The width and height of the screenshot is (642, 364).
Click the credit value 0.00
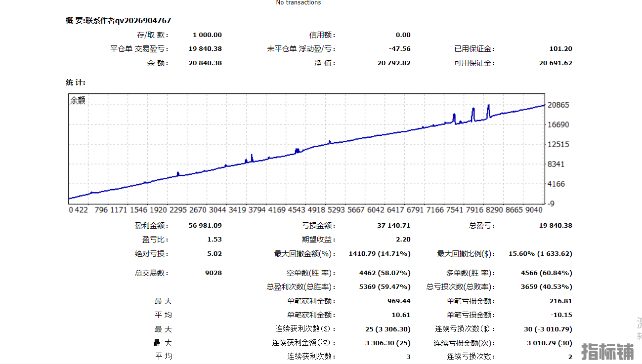coord(403,35)
